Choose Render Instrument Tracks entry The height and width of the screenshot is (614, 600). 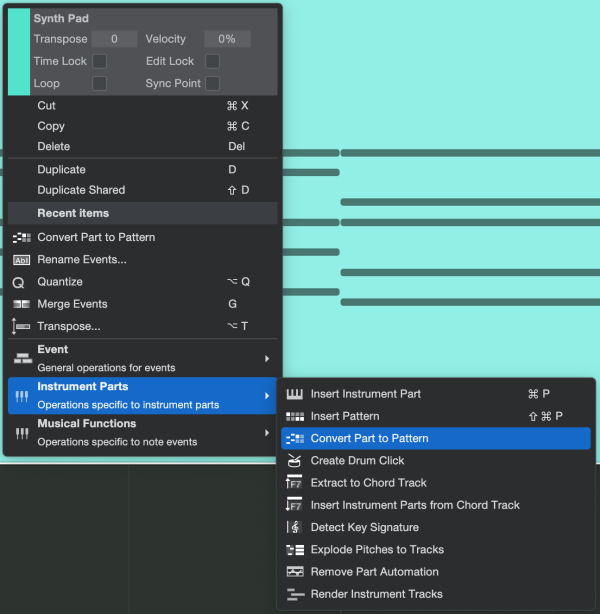click(436, 594)
